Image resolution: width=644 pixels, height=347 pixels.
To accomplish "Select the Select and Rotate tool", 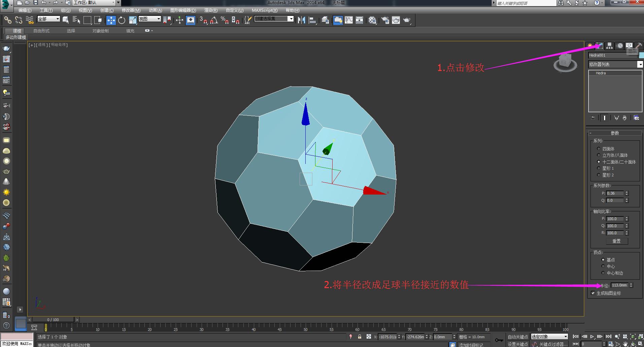I will coord(122,20).
